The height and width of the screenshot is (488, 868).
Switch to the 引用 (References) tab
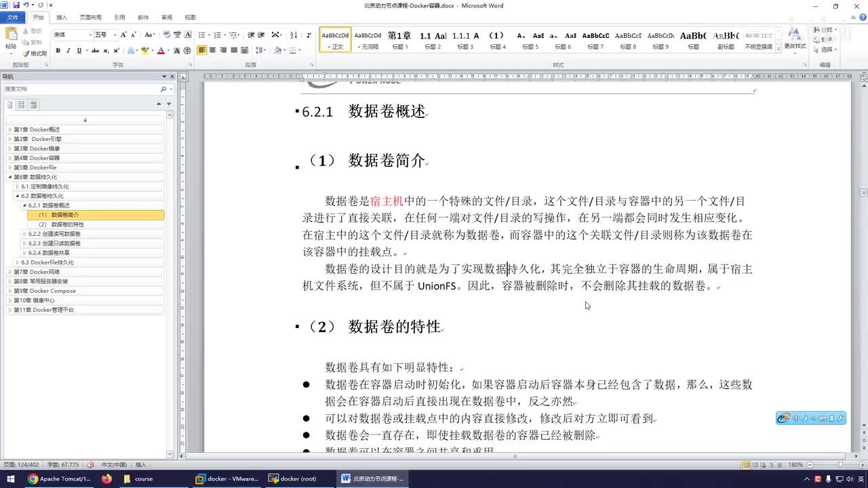(x=120, y=18)
